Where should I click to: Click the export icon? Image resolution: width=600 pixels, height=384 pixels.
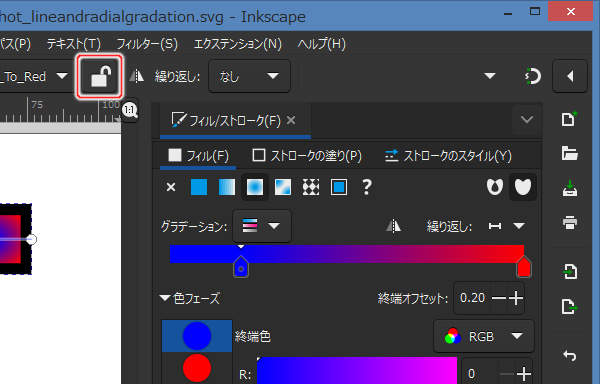coord(569,306)
